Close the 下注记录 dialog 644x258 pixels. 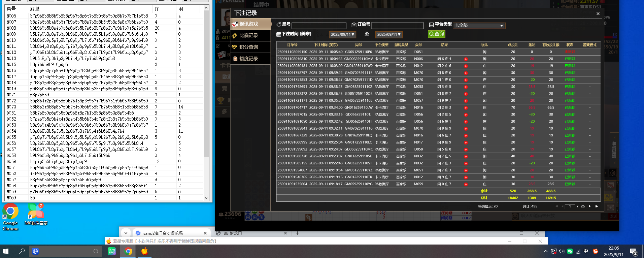click(598, 13)
